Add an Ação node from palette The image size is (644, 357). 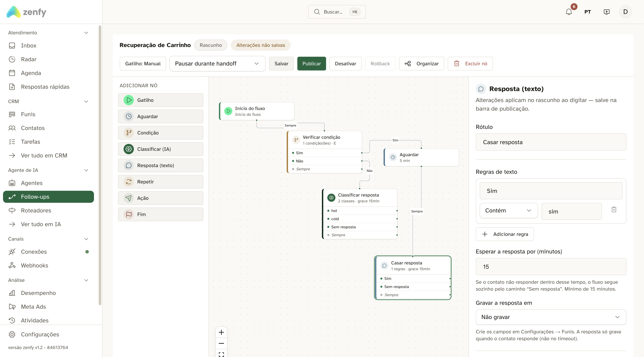(x=160, y=198)
